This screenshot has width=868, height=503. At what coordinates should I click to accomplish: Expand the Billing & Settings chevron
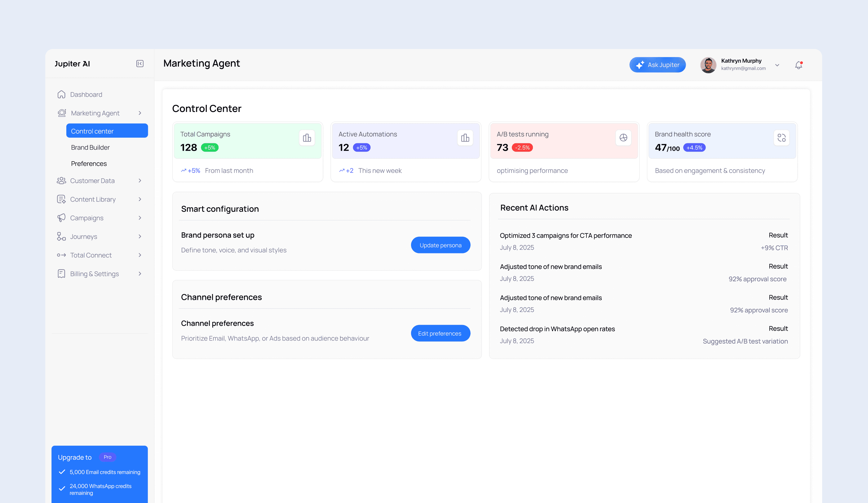click(140, 274)
